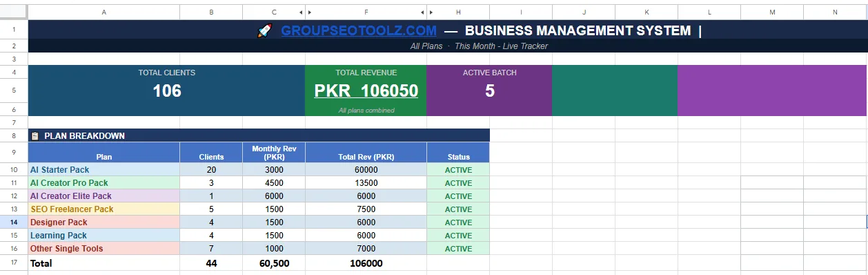Click the rocket emoji in the title row
The height and width of the screenshot is (275, 868).
click(265, 31)
